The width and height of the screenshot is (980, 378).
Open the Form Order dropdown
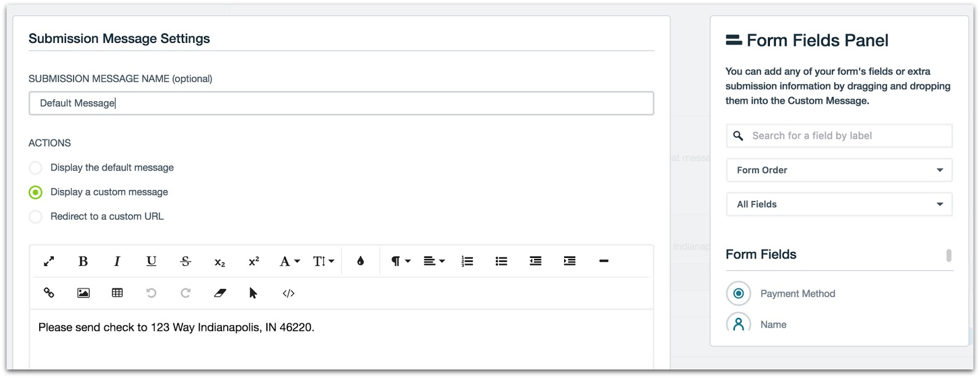pyautogui.click(x=839, y=170)
